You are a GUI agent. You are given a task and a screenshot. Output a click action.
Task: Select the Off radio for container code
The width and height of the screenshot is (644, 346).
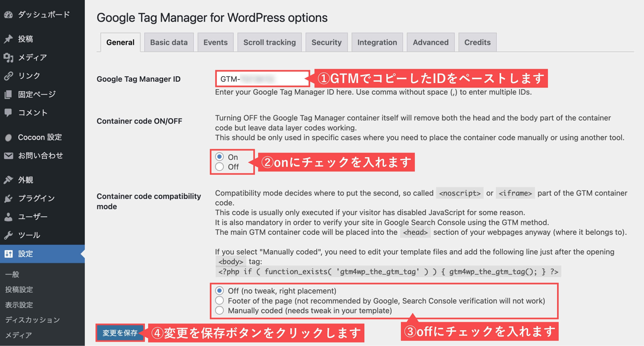pos(219,167)
